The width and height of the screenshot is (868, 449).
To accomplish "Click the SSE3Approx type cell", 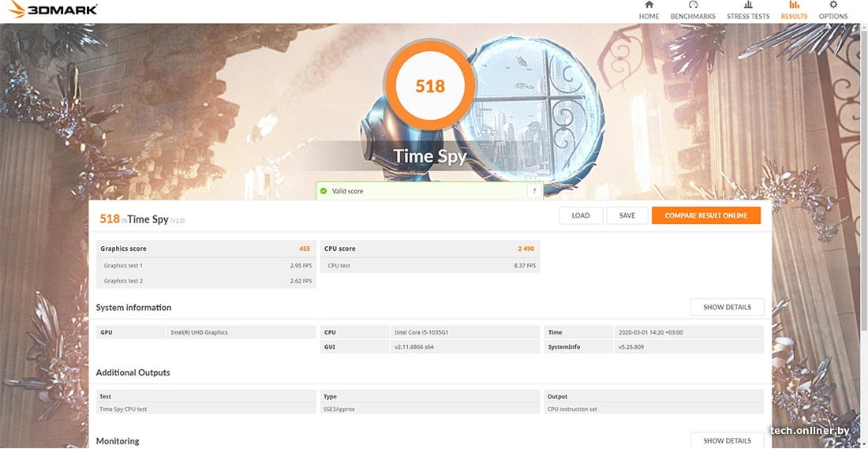I will pyautogui.click(x=430, y=409).
